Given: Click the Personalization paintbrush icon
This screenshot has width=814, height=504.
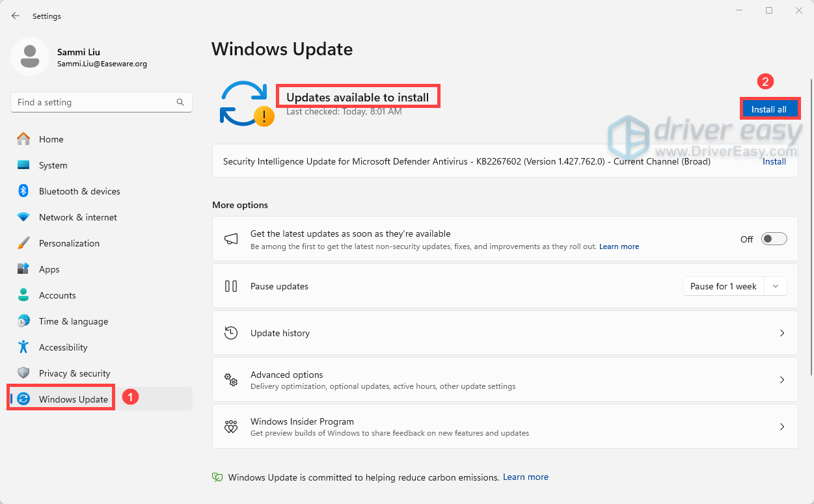Looking at the screenshot, I should click(23, 243).
